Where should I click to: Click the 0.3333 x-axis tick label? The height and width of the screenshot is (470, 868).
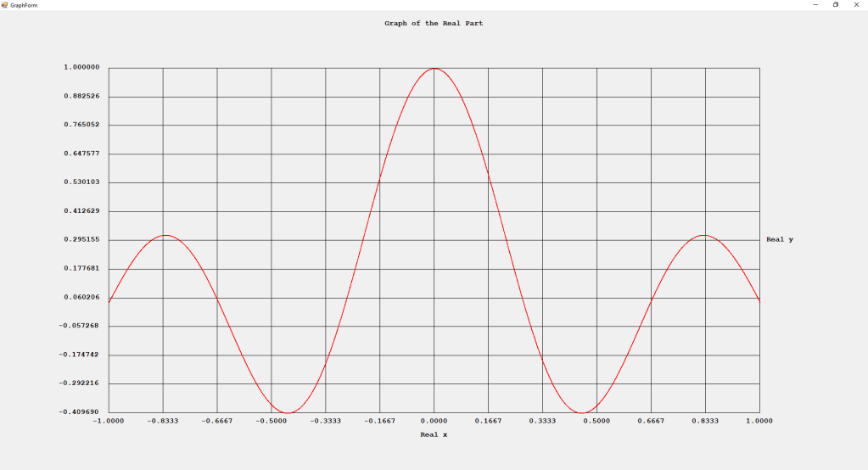coord(542,421)
